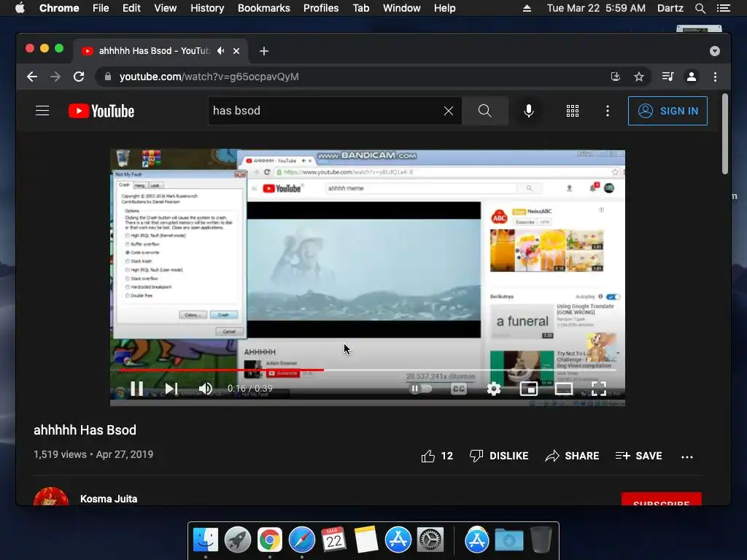747x560 pixels.
Task: Open the History menu
Action: pyautogui.click(x=207, y=8)
